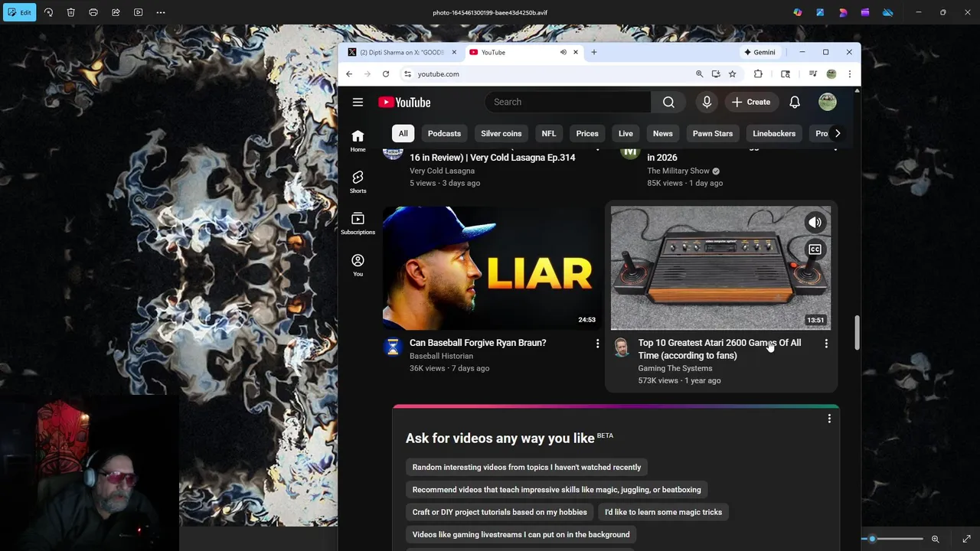Close the Dipti Sharma on X tab
980x551 pixels.
coord(454,52)
